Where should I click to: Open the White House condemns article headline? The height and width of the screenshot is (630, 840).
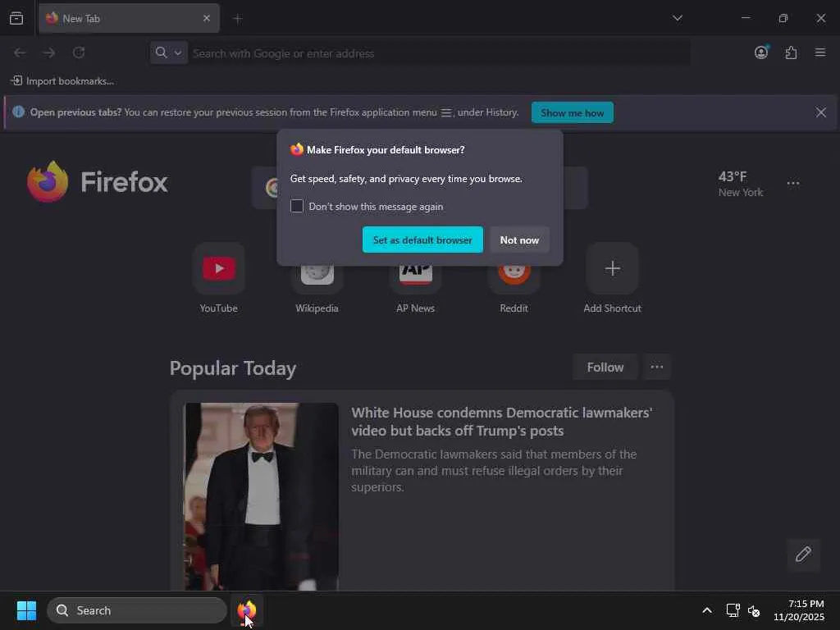(501, 422)
